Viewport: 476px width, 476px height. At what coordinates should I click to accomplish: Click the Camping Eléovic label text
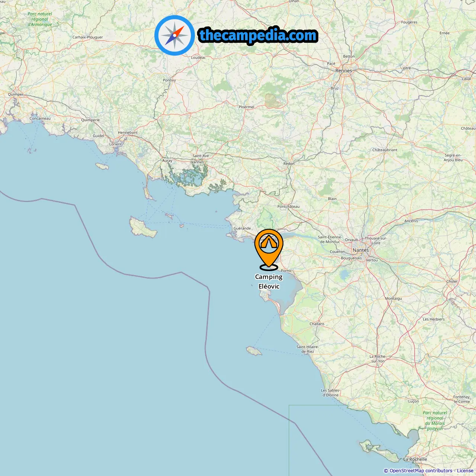click(x=269, y=282)
